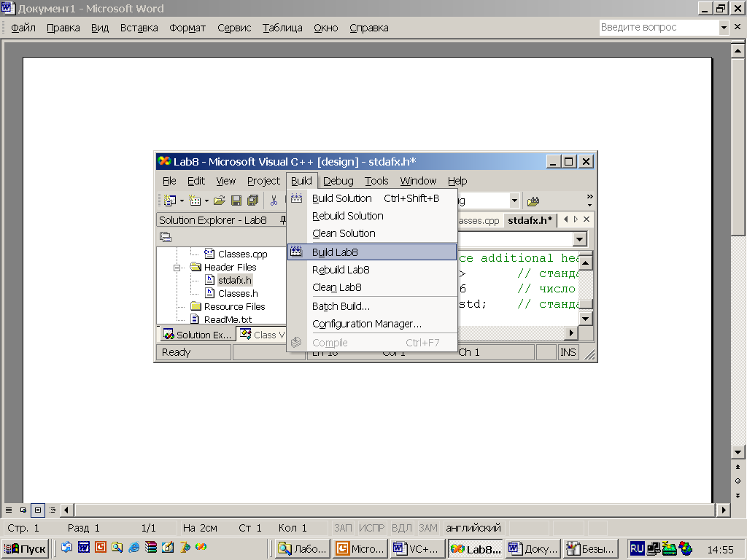Open Word's Таблица menu
Viewport: 747px width, 560px height.
click(282, 28)
